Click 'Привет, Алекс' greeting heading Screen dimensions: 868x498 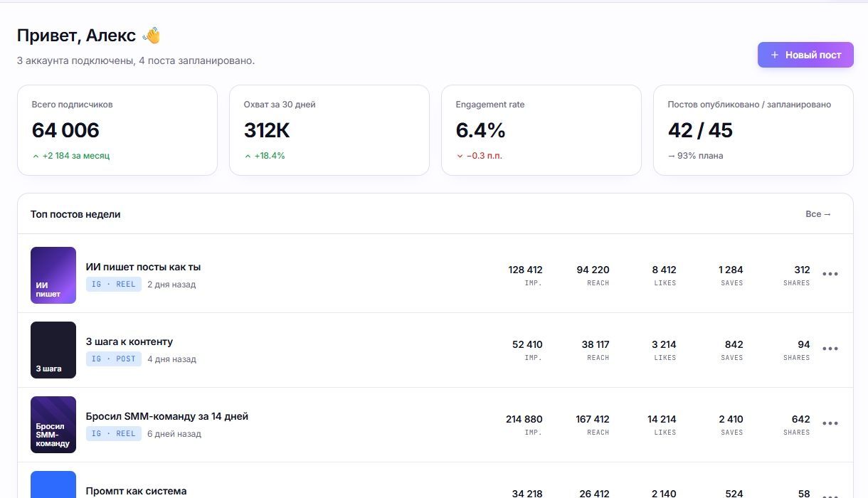pyautogui.click(x=76, y=36)
